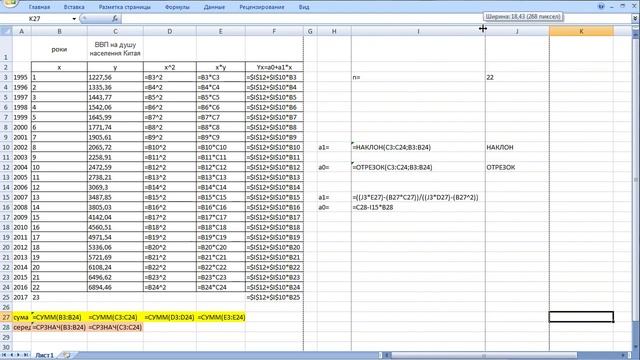Select column header B
Screen dimensions: 640x360
point(59,31)
